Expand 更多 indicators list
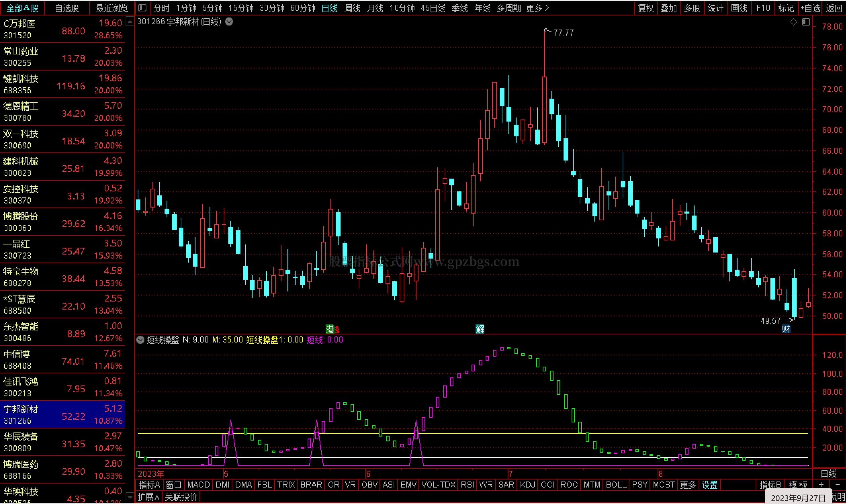The height and width of the screenshot is (504, 846). coord(688,485)
